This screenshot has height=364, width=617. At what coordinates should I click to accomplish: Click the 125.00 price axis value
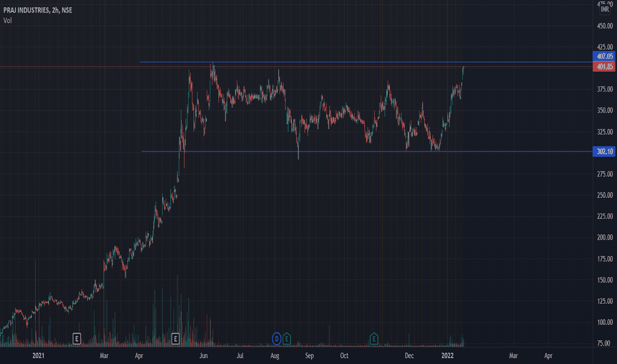pos(605,301)
